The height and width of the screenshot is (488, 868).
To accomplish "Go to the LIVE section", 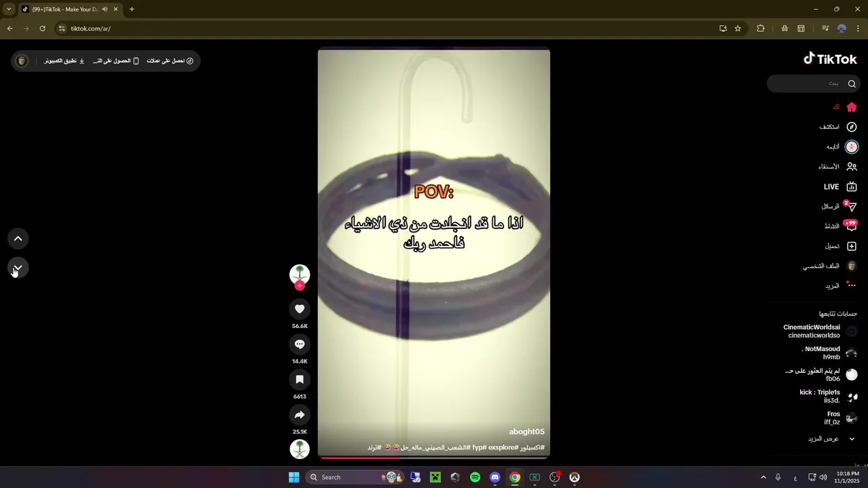I will point(840,186).
